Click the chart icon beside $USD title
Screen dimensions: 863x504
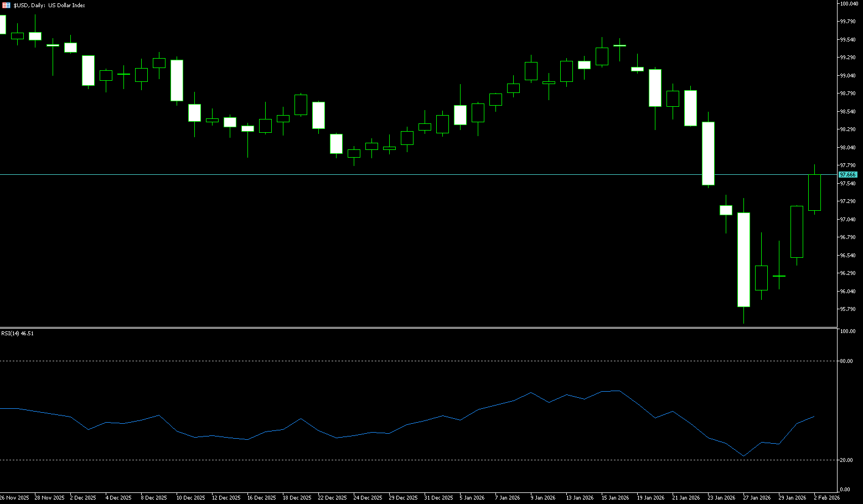[x=6, y=5]
